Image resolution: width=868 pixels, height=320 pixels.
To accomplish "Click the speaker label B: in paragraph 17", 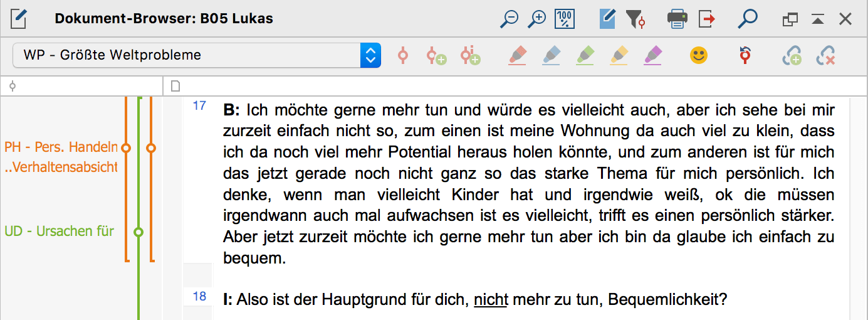I will coord(232,111).
